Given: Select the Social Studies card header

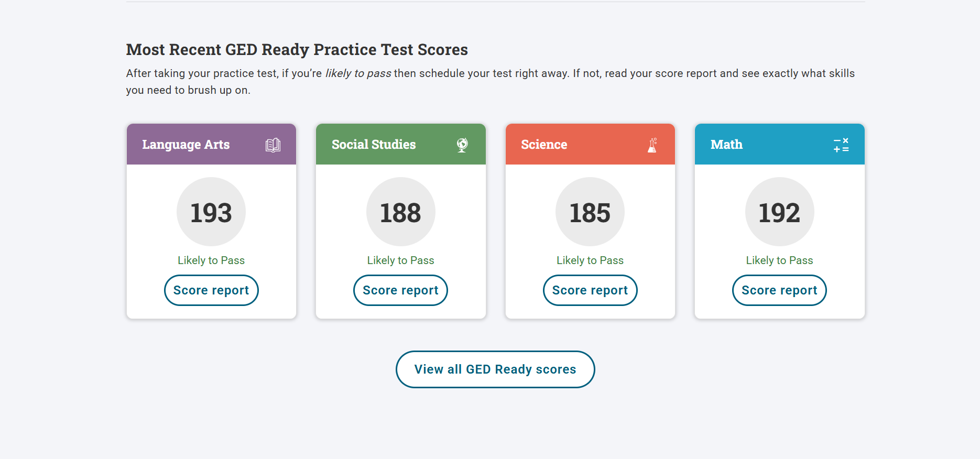Looking at the screenshot, I should 374,145.
